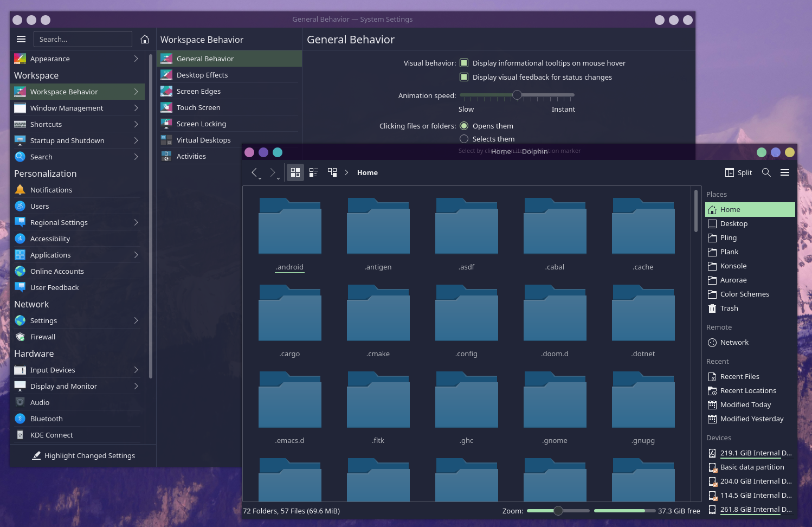Open Desktop place in Dolphin
Screen dimensions: 812x527
750,223
